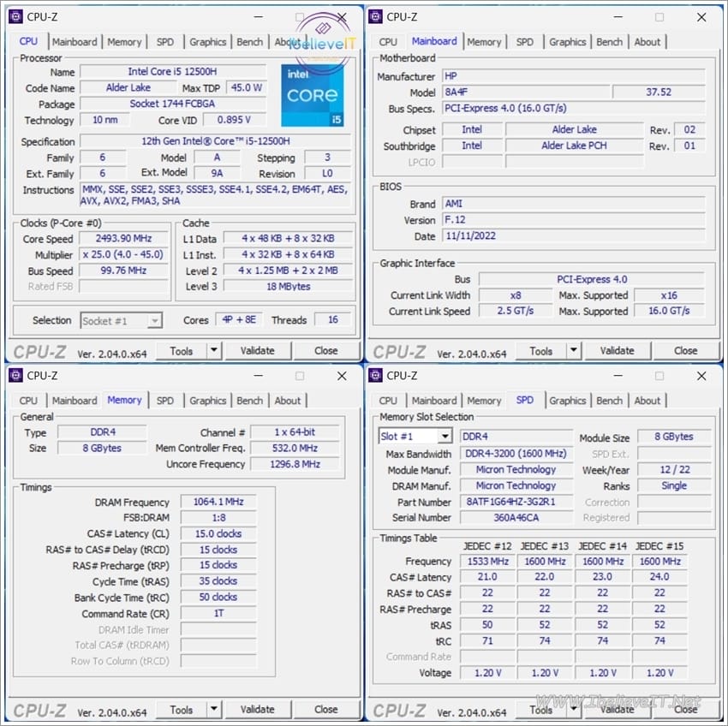The width and height of the screenshot is (728, 726).
Task: Click the Command Rate value 1T
Action: pyautogui.click(x=218, y=614)
